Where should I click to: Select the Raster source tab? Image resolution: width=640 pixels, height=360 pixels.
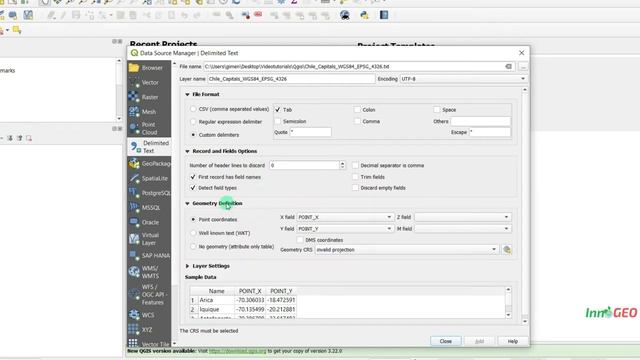149,97
